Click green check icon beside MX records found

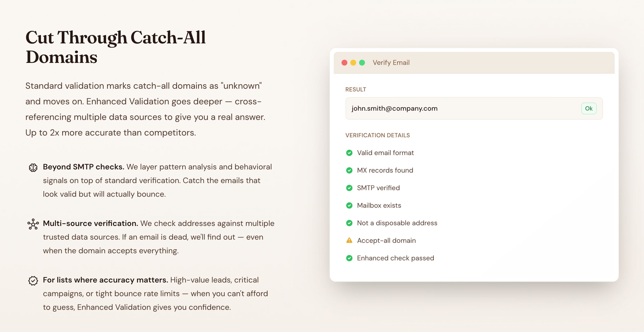(x=349, y=170)
